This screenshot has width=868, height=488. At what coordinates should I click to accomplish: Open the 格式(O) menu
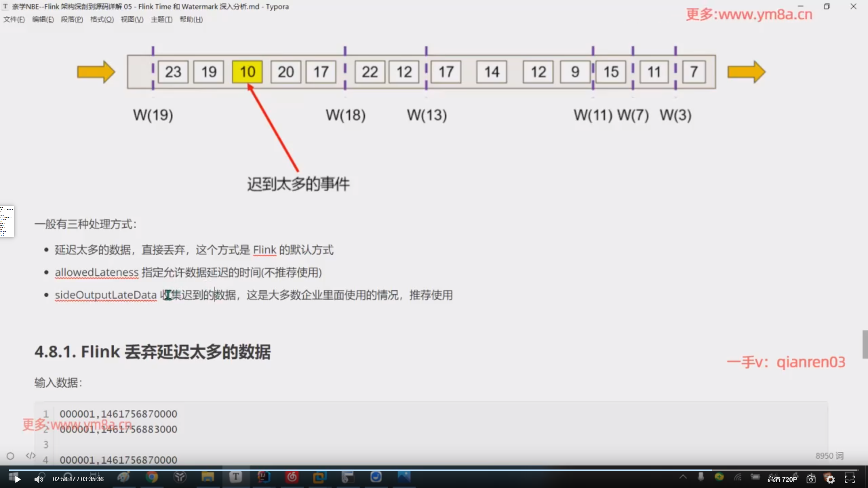pos(102,19)
